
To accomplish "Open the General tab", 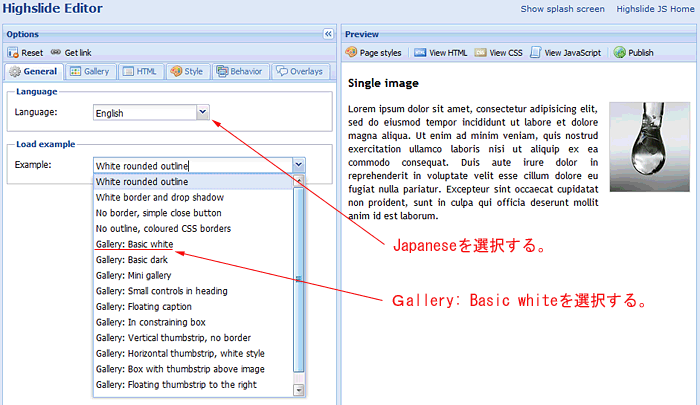I will (34, 71).
